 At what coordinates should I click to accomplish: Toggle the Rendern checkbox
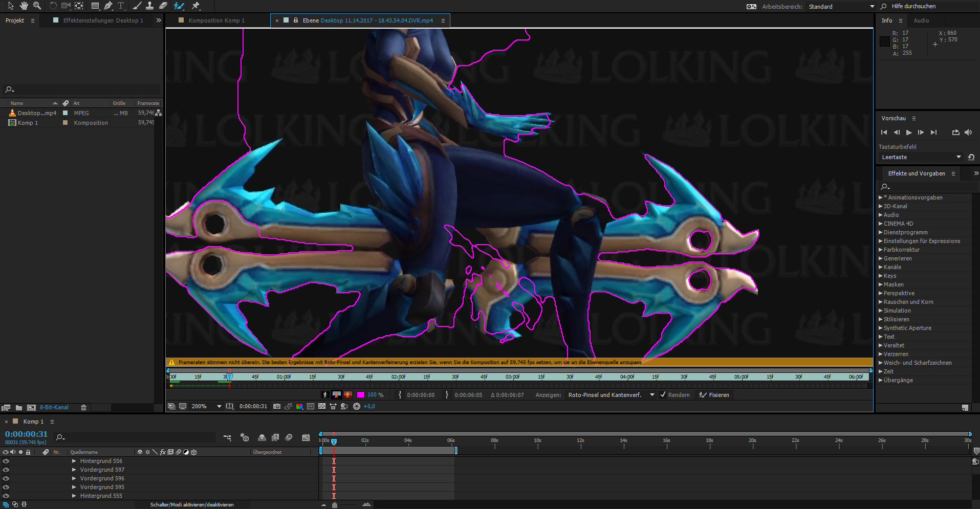click(663, 394)
